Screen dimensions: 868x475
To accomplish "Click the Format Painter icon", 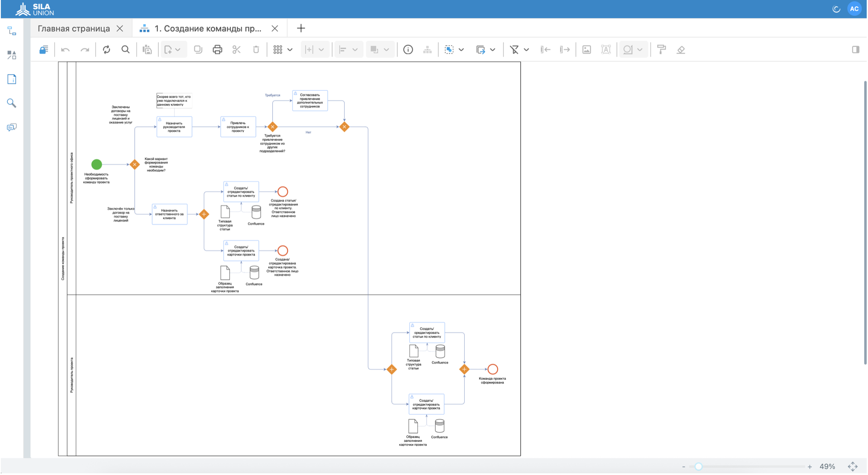I will 661,49.
